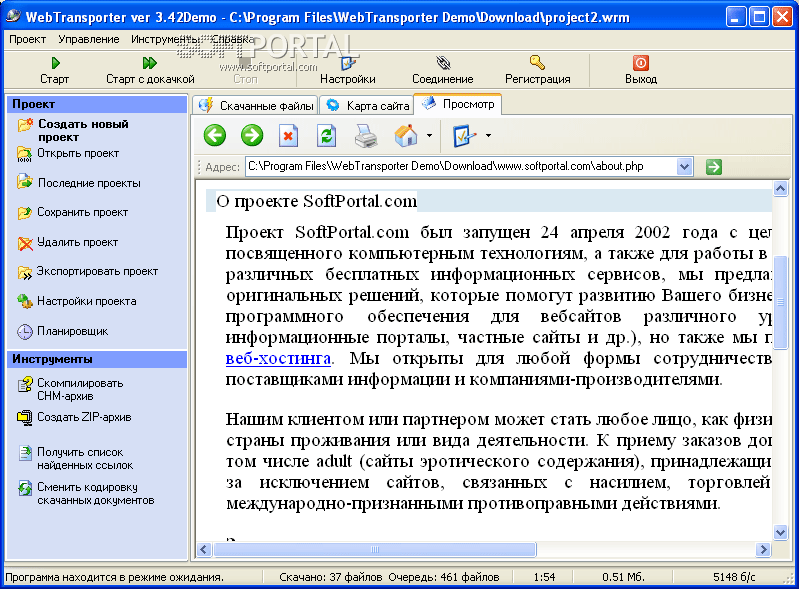Open the address bar history dropdown
The width and height of the screenshot is (799, 589).
coord(684,167)
